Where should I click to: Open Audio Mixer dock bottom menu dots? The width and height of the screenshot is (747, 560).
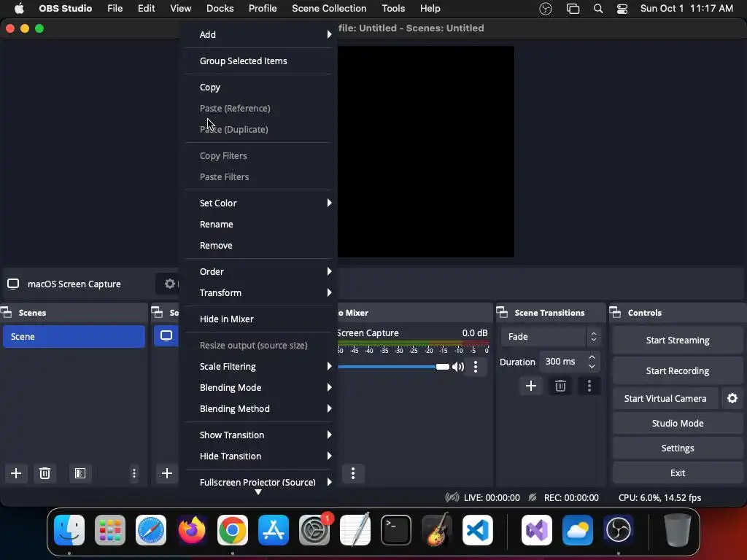click(352, 472)
